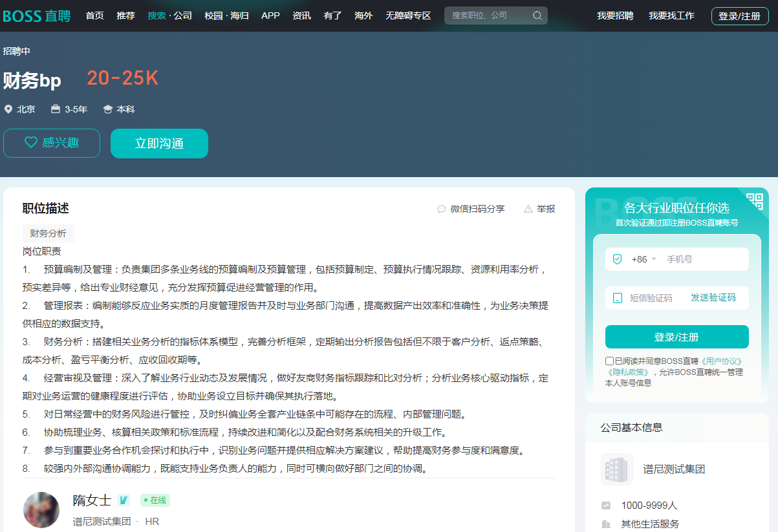Check the agreement box for BOSS直聘用户协议
The height and width of the screenshot is (532, 778).
point(609,360)
